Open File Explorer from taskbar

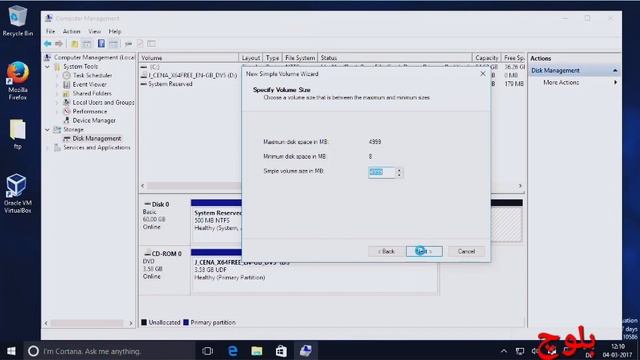[257, 351]
